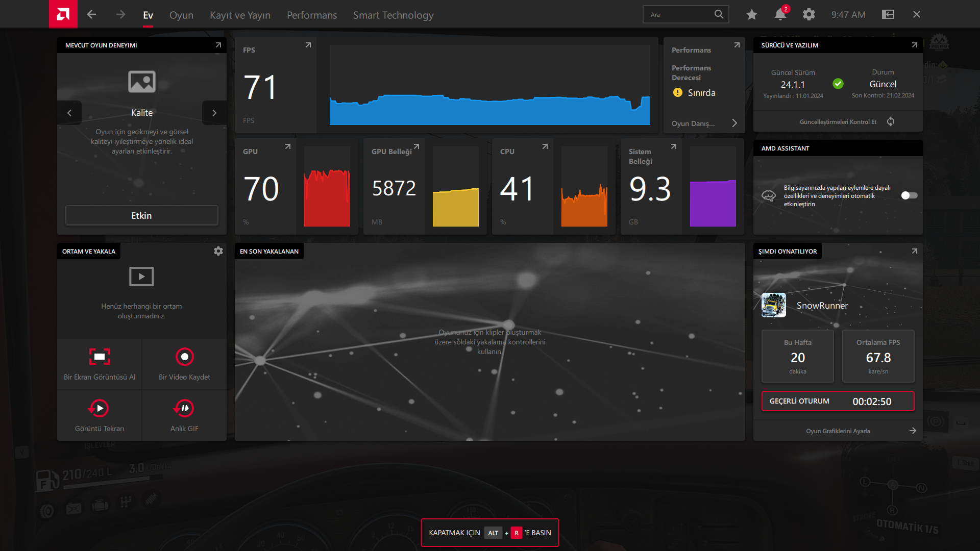Expand the Performans tile
The width and height of the screenshot is (980, 551).
pyautogui.click(x=737, y=45)
